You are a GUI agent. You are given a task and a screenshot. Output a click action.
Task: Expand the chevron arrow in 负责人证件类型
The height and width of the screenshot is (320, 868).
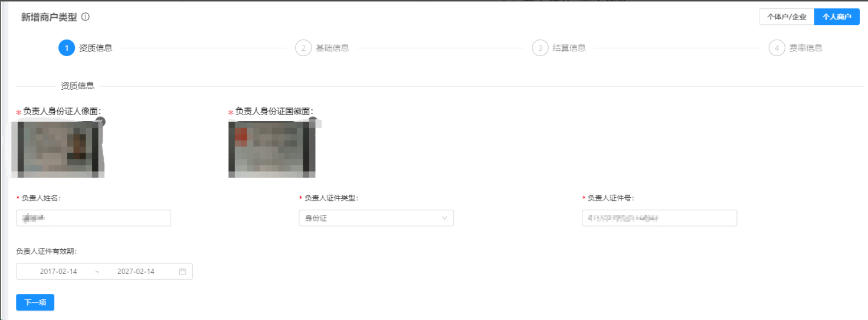click(x=445, y=218)
